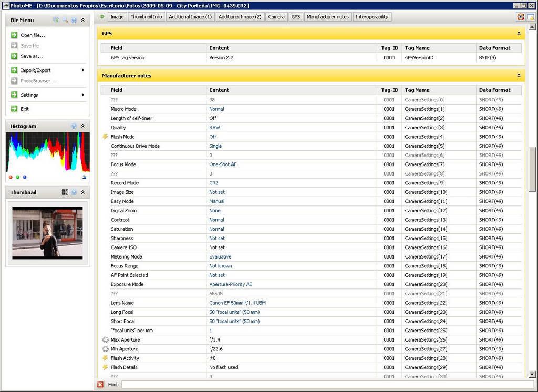Toggle the blue channel dot in Histogram
The image size is (538, 392).
pos(24,177)
